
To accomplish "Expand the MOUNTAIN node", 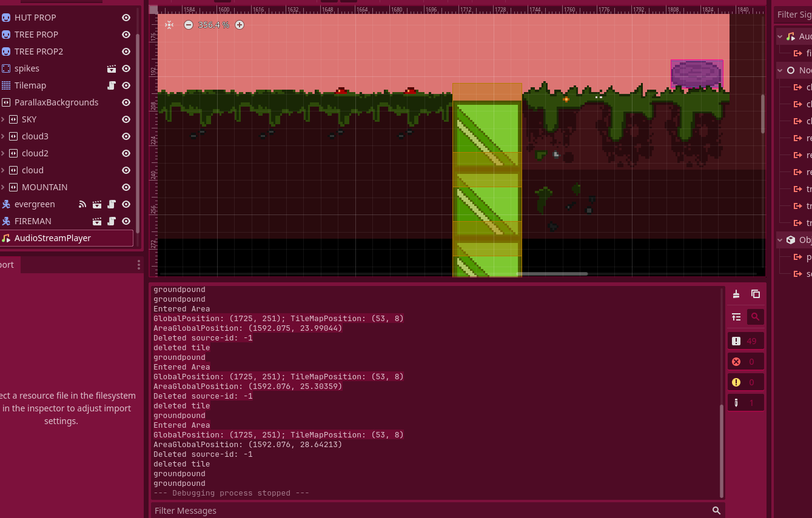I will tap(3, 187).
